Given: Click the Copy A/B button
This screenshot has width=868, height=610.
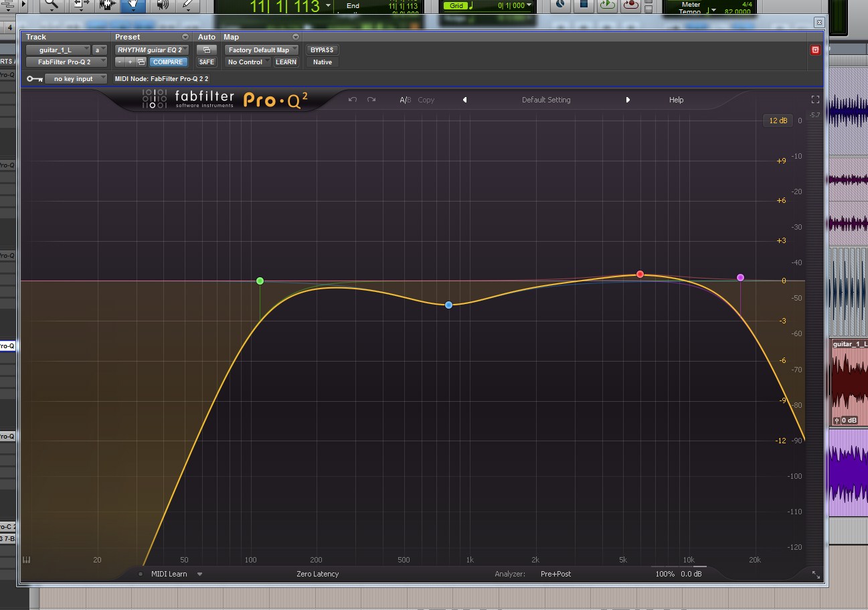Looking at the screenshot, I should [426, 100].
